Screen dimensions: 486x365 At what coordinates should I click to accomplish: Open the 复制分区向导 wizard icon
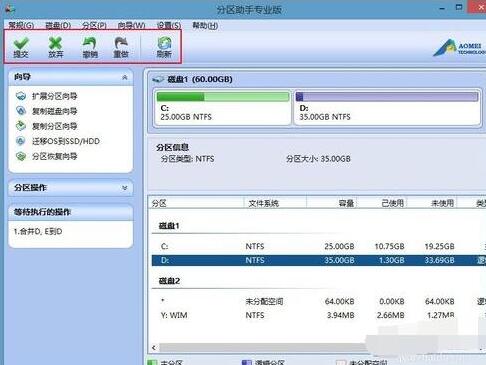pyautogui.click(x=21, y=126)
